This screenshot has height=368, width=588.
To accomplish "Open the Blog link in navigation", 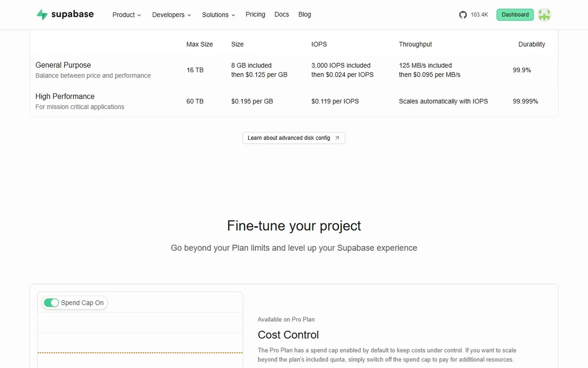I will pos(305,15).
